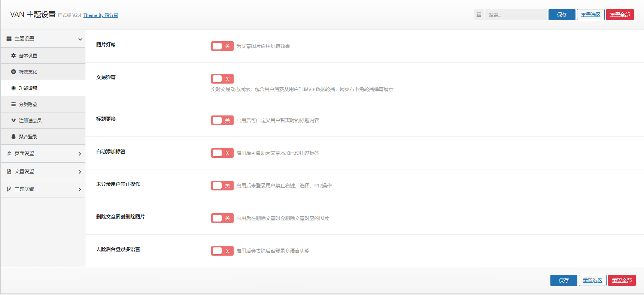
Task: Click the 正式版 V2.4 version text
Action: click(x=70, y=15)
